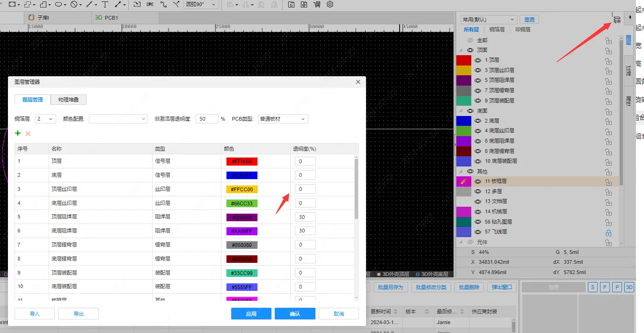Viewport: 644px width, 333px height.
Task: Click lock icon for 57 飞线层
Action: [x=608, y=232]
